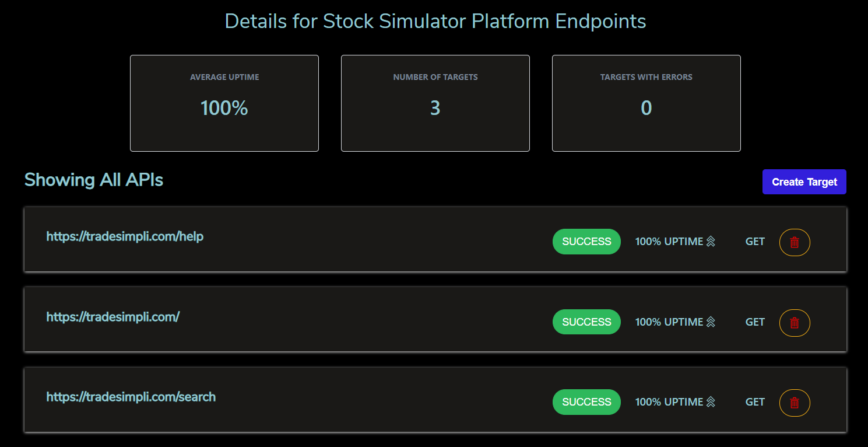The width and height of the screenshot is (868, 447).
Task: Delete the tradesimpli.com/search target via trash icon
Action: coord(795,403)
